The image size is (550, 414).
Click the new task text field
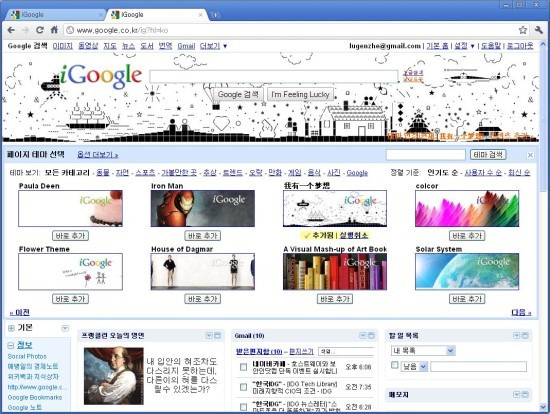click(x=478, y=367)
